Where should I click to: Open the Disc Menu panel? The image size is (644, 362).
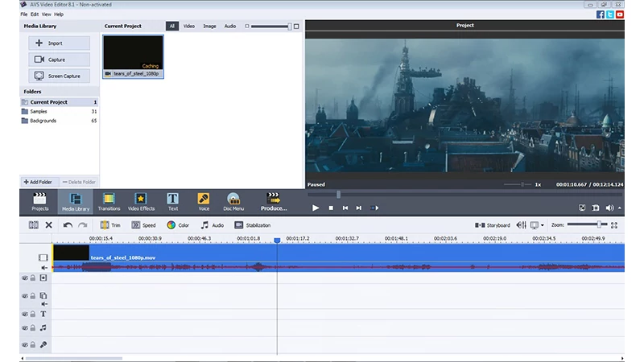coord(233,202)
